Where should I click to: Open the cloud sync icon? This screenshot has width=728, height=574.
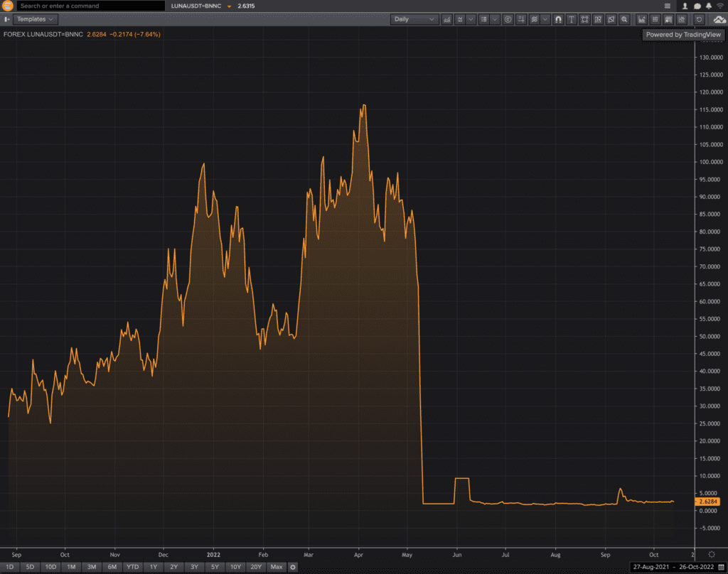pyautogui.click(x=718, y=19)
